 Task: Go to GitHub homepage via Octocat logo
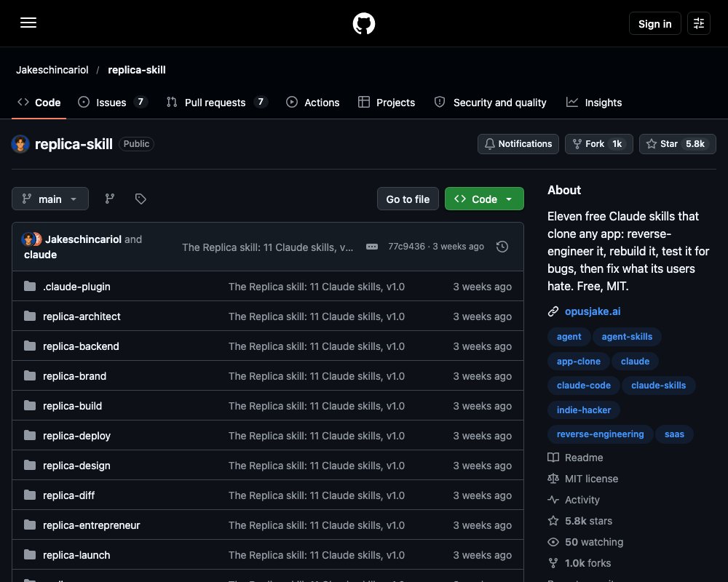point(364,23)
